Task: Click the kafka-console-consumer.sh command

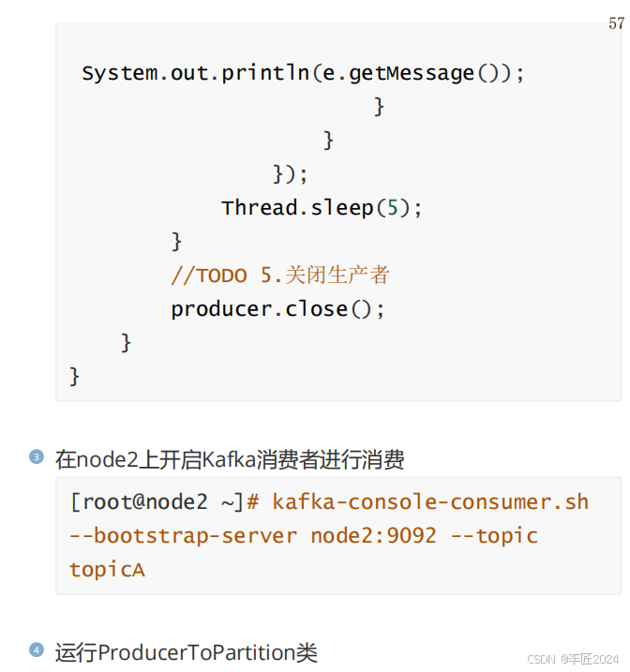Action: pos(430,501)
